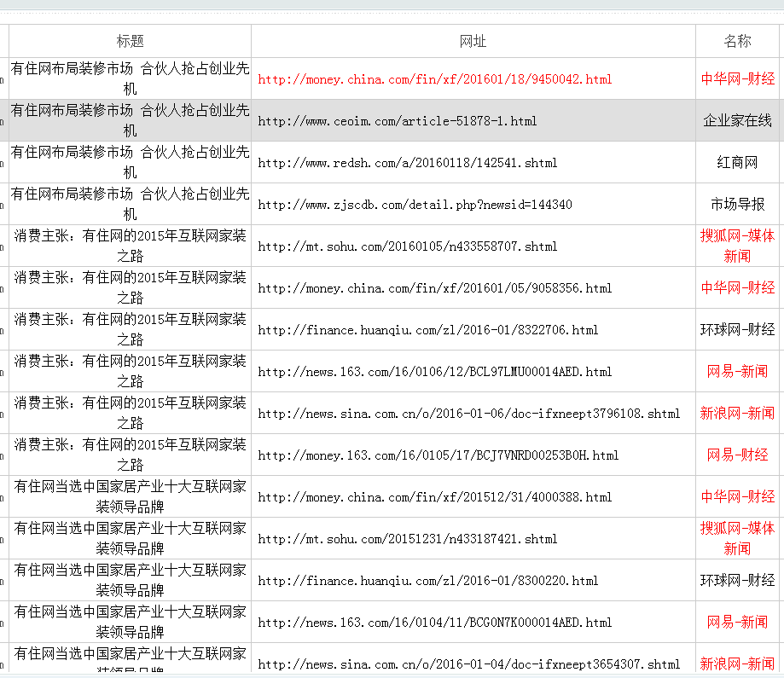
Task: Open the money.china.com 4000388.html URL
Action: [x=434, y=497]
